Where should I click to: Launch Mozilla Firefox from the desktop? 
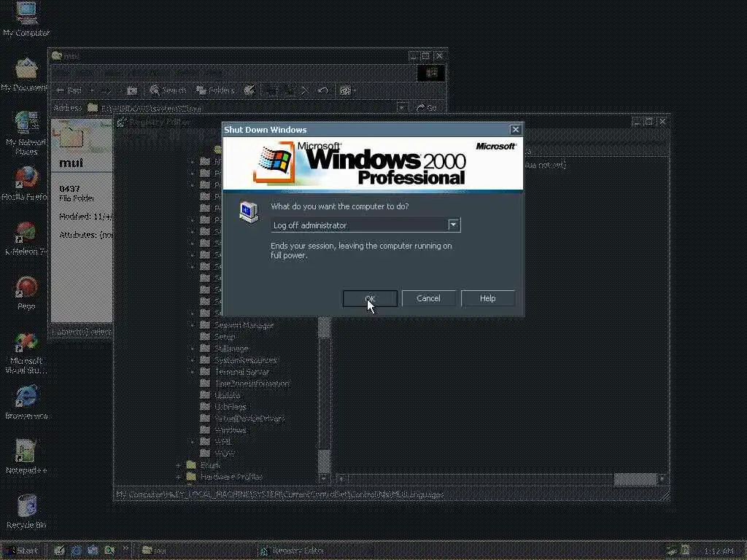click(x=25, y=184)
